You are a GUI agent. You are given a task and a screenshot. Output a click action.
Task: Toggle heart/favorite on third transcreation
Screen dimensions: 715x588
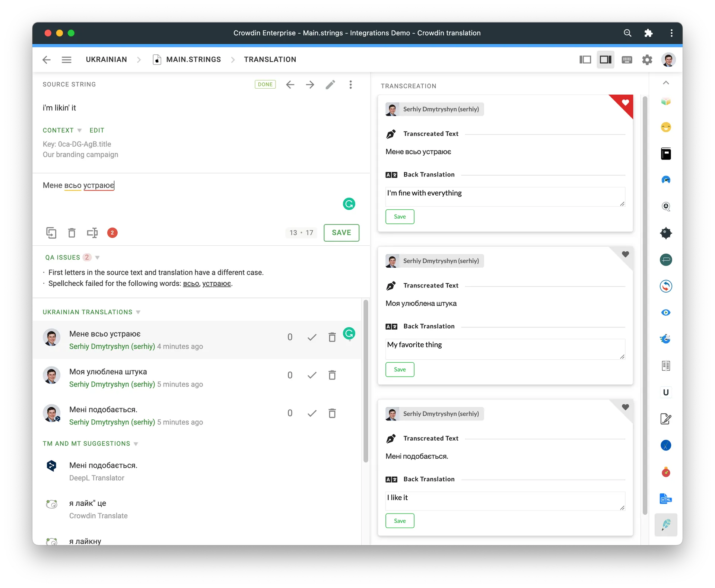(x=625, y=407)
